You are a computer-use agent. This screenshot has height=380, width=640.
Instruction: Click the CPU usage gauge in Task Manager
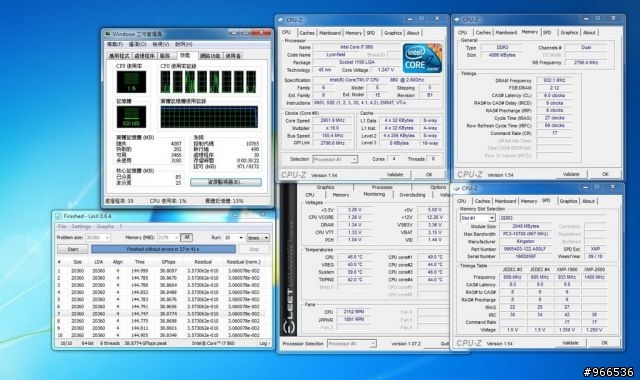(x=131, y=82)
